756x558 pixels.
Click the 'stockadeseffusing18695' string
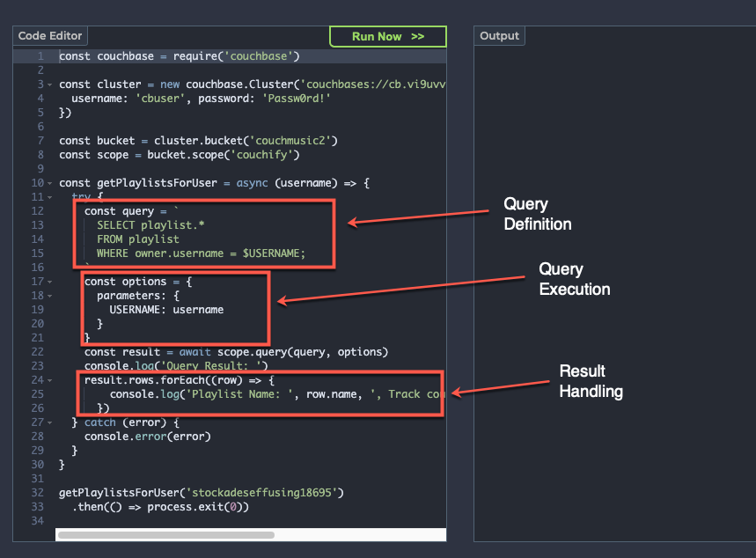coord(261,493)
